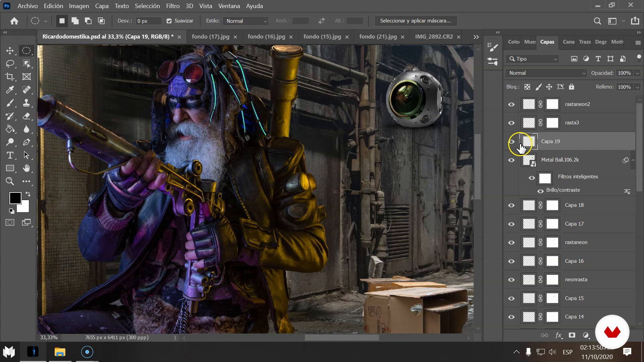Hide the Brillo/contraste smart filter
644x362 pixels.
540,191
